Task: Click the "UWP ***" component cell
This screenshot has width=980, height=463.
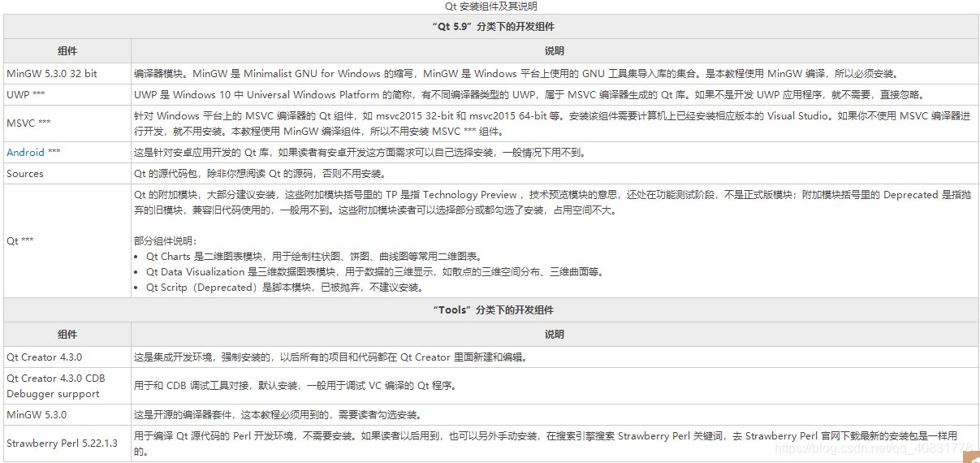Action: click(67, 95)
